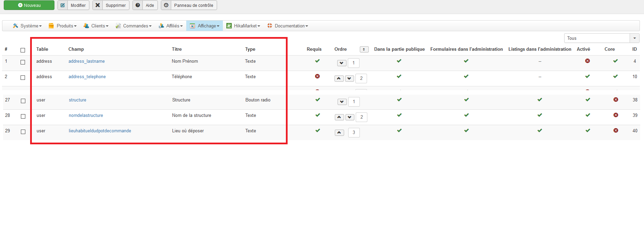The height and width of the screenshot is (230, 644).
Task: Open the Affiliés menu
Action: [171, 26]
